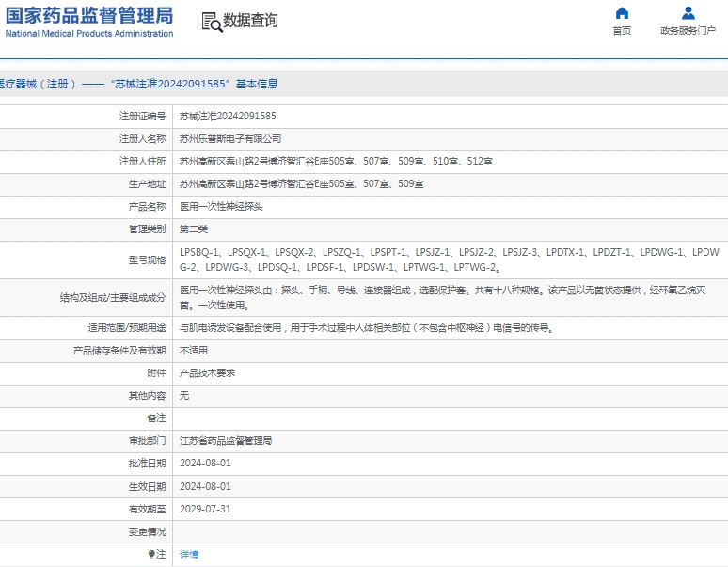Screen dimensions: 728x567
Task: Select the value 第二类
Action: click(x=194, y=229)
